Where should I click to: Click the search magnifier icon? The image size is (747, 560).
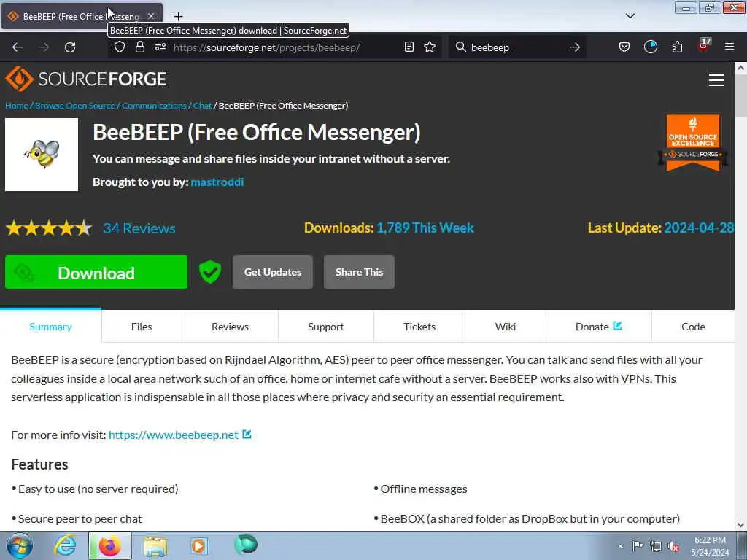460,47
